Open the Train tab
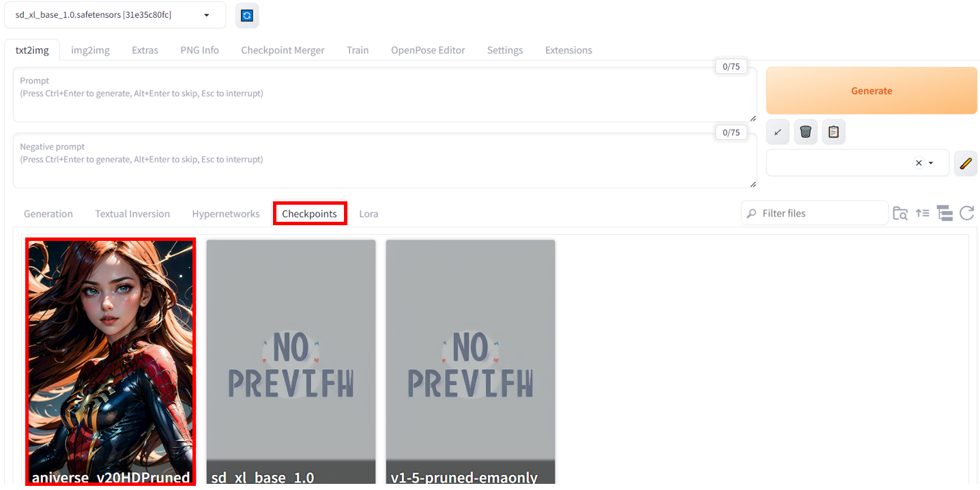Screen dimensions: 980x490 point(358,50)
